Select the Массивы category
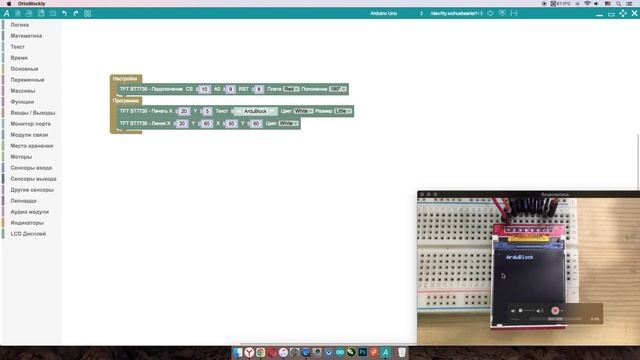Screen dimensions: 640x360 [x=23, y=91]
